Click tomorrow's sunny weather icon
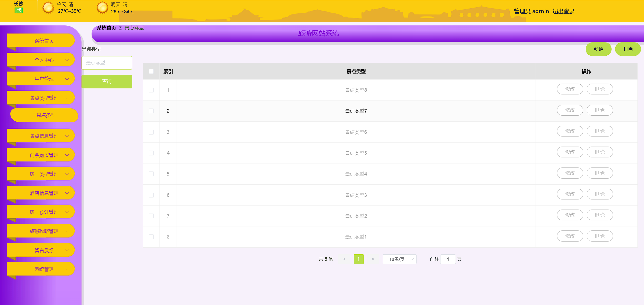The width and height of the screenshot is (644, 305). pyautogui.click(x=102, y=8)
